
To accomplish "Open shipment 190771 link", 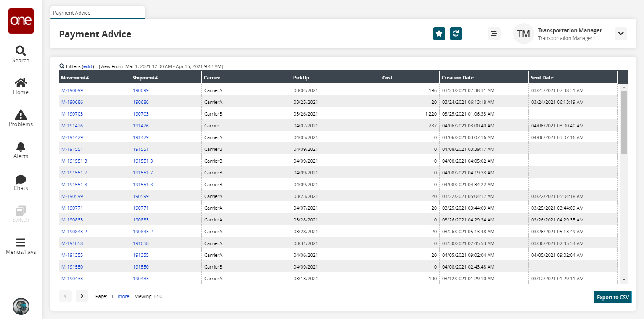I will pyautogui.click(x=141, y=208).
